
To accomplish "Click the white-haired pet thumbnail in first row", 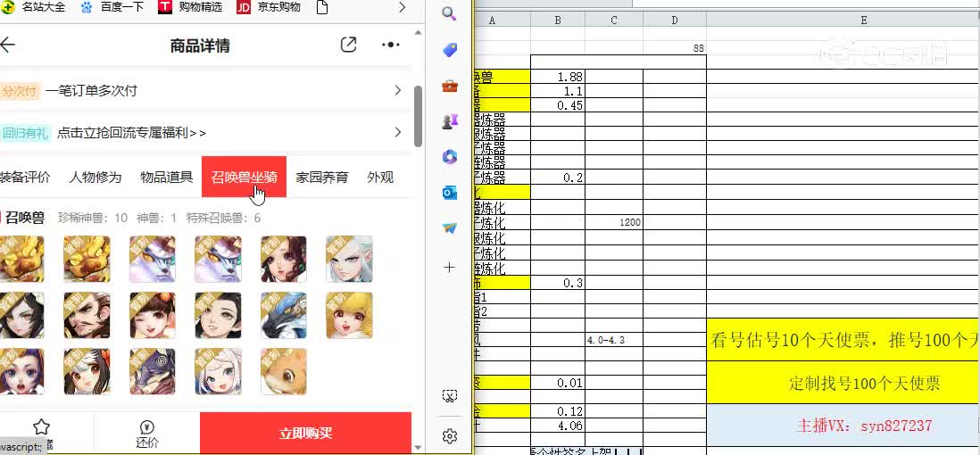I will [x=349, y=259].
